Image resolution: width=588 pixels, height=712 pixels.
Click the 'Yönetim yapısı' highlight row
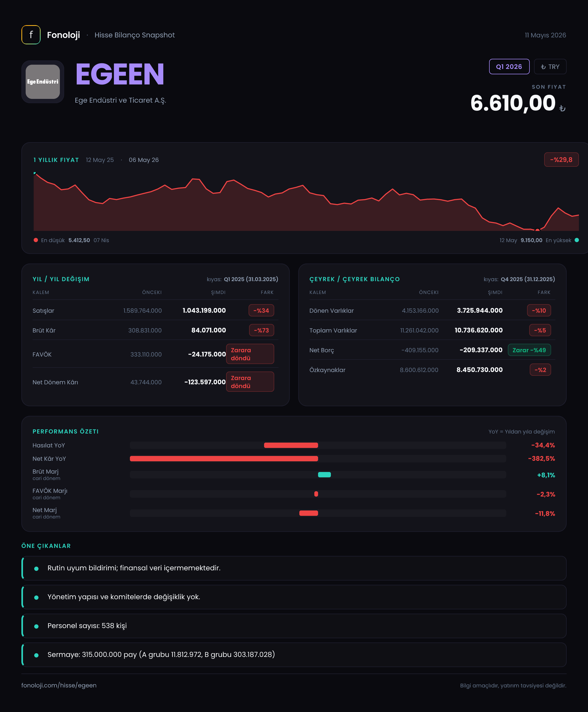pyautogui.click(x=294, y=597)
